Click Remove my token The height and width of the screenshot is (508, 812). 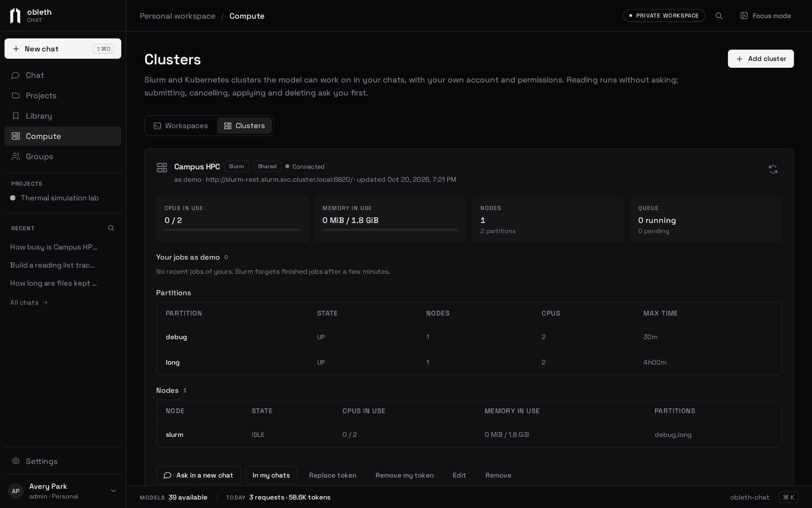tap(404, 475)
